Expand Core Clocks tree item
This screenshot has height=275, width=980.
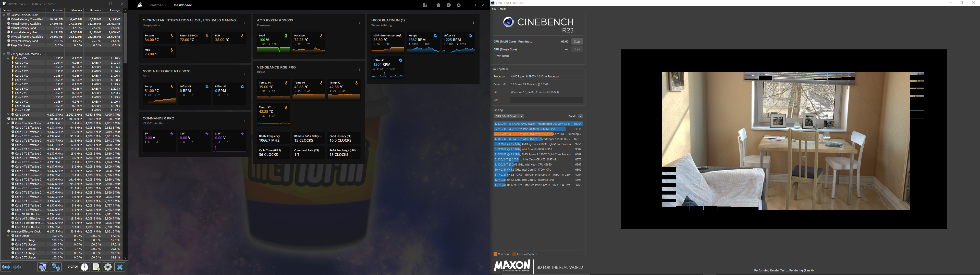click(8, 114)
